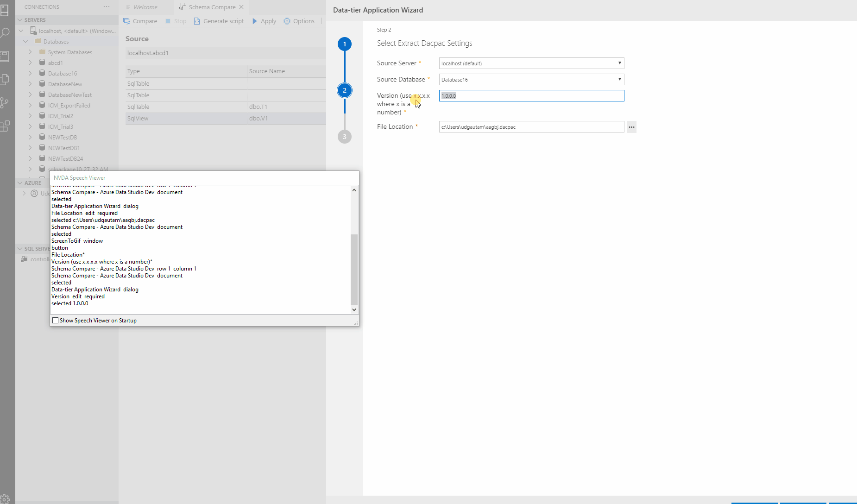
Task: Open the Source Server dropdown
Action: [x=531, y=63]
